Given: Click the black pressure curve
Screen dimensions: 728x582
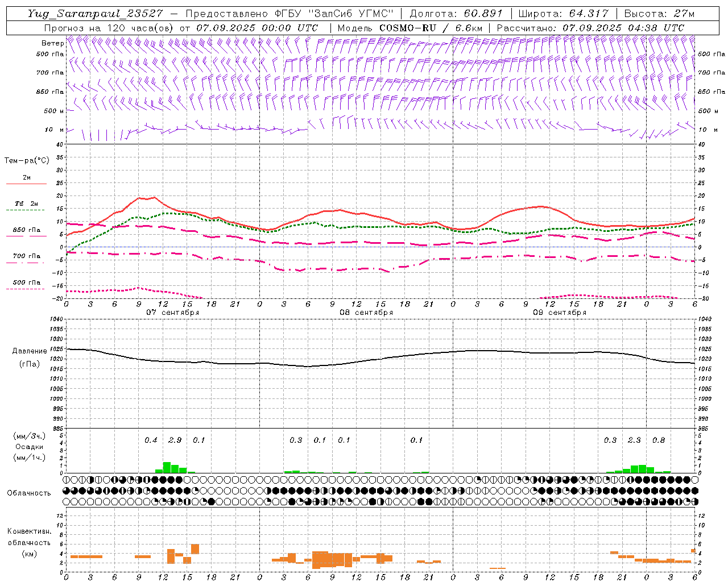Looking at the screenshot, I should [381, 359].
